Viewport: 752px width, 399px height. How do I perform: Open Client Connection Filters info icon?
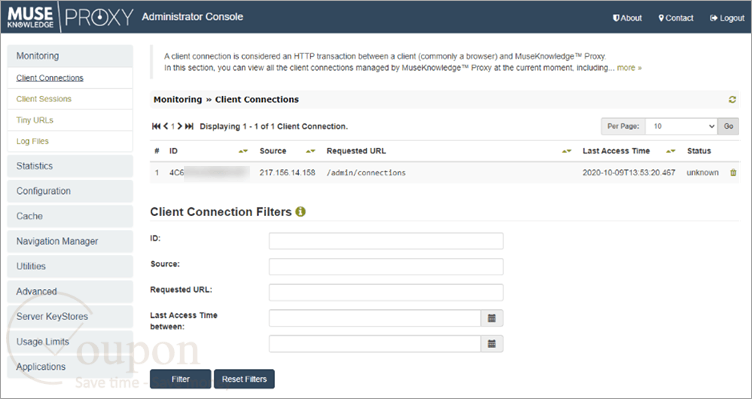click(x=300, y=211)
